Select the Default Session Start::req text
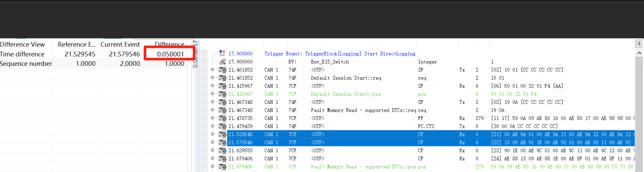Screen dimensions: 644x172 tap(346, 78)
